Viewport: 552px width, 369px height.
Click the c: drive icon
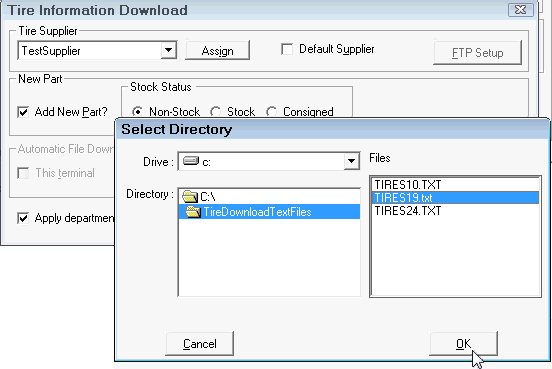point(191,161)
